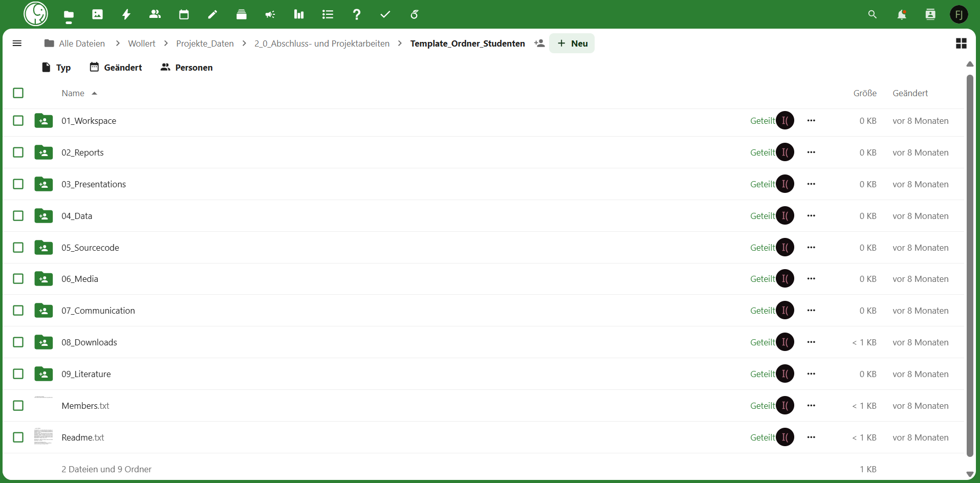The height and width of the screenshot is (483, 980).
Task: Open the notifications bell
Action: click(902, 14)
